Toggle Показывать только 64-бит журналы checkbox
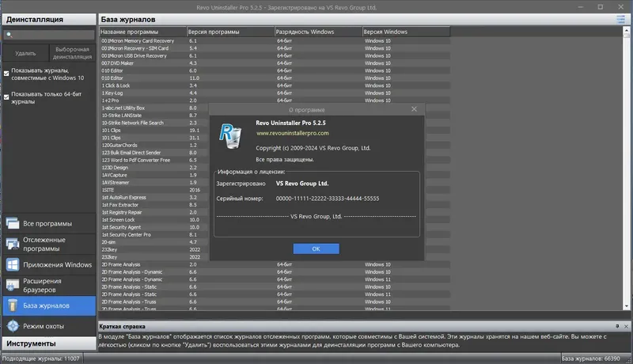This screenshot has width=633, height=364. click(6, 97)
